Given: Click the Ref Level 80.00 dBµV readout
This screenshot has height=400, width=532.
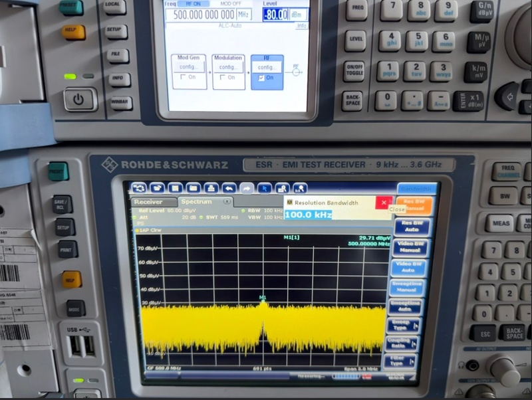Looking at the screenshot, I should click(168, 211).
